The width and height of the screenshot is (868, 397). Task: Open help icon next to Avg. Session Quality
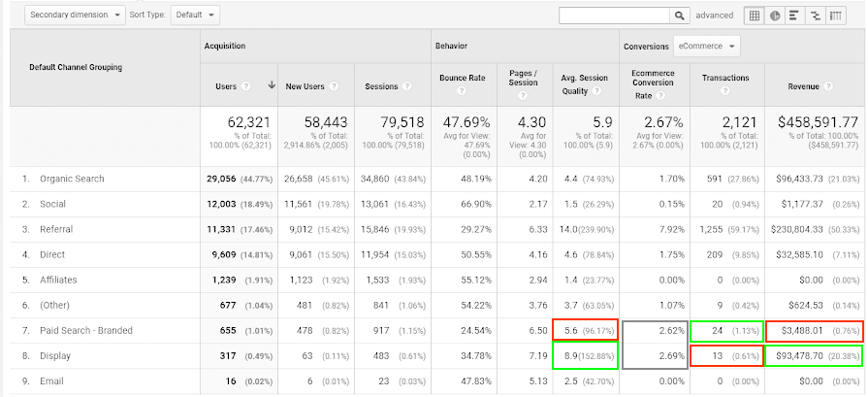(x=596, y=91)
